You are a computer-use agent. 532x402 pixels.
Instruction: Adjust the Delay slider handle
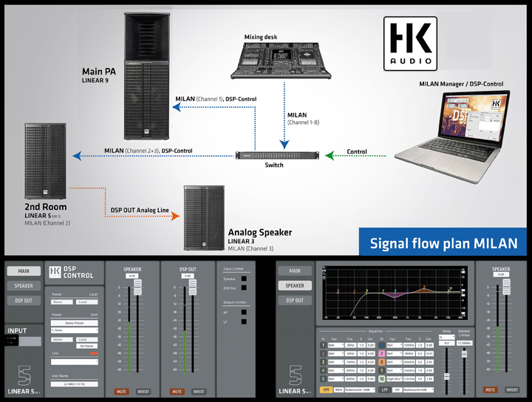pyautogui.click(x=447, y=376)
